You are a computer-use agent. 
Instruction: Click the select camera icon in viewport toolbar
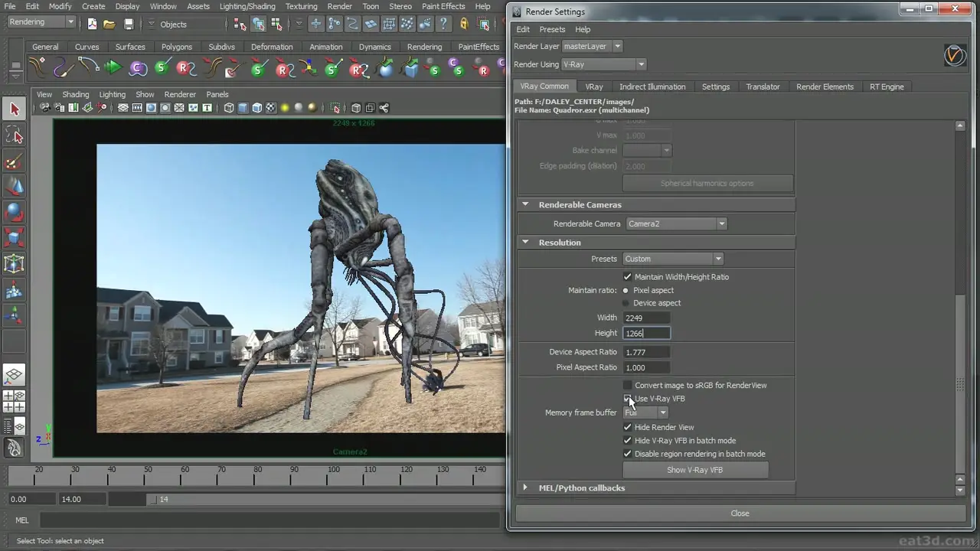44,108
